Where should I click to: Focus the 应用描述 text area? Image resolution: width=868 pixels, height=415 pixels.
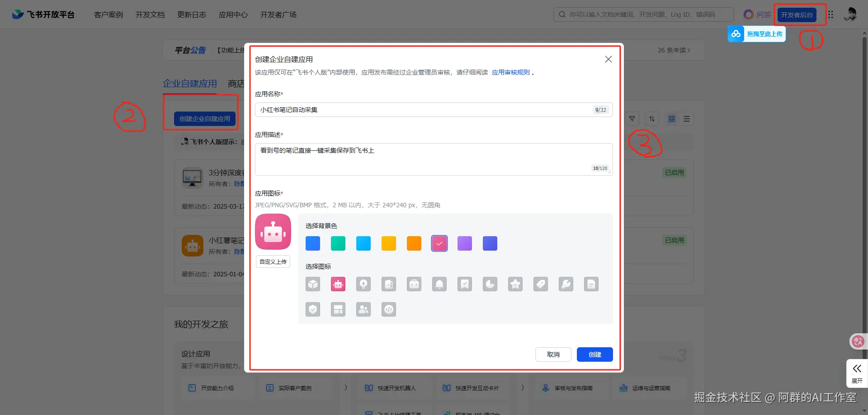click(x=434, y=159)
